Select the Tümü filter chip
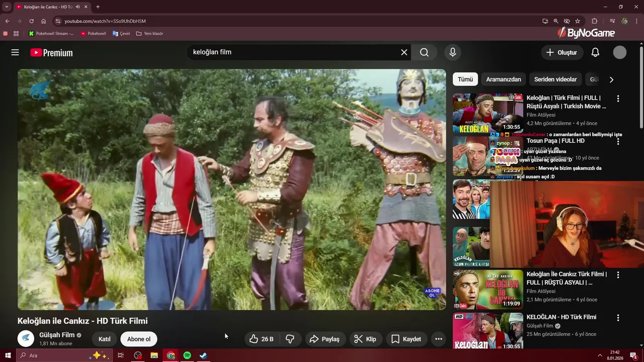The height and width of the screenshot is (362, 644). (465, 79)
